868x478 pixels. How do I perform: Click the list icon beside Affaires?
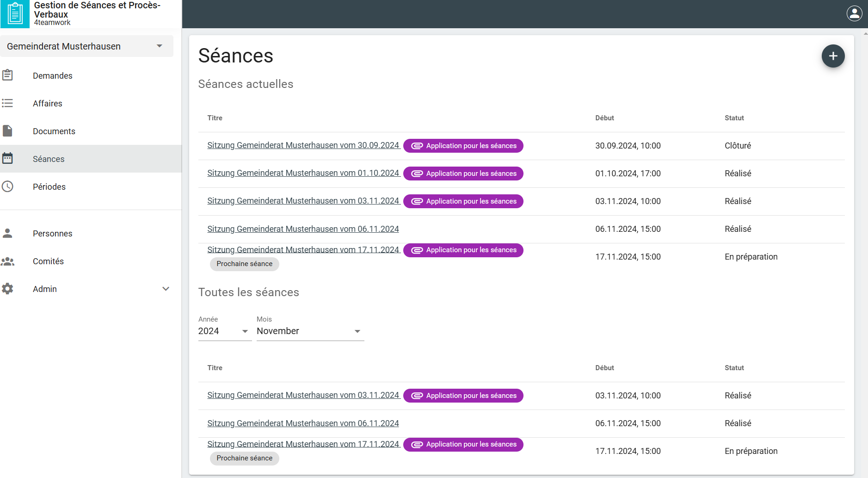8,103
